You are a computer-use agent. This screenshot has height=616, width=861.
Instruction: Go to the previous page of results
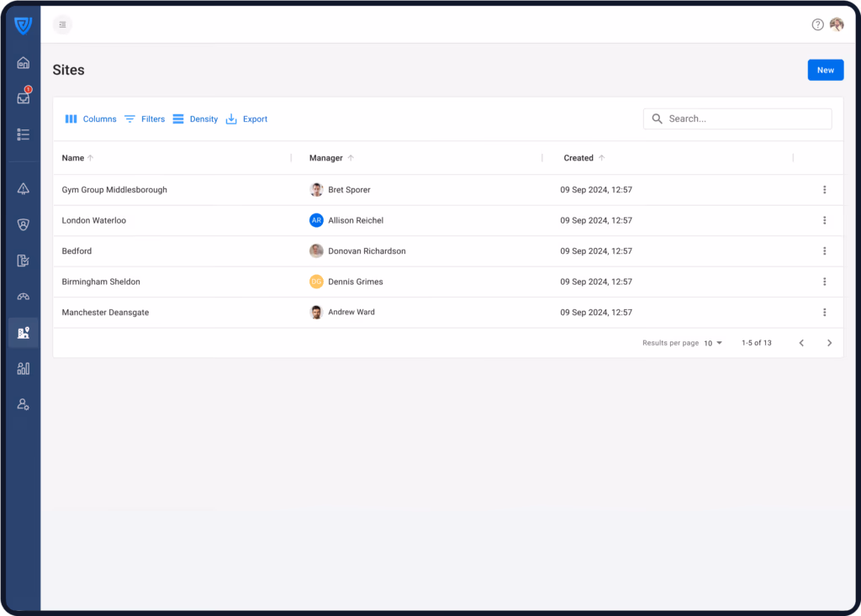point(801,343)
